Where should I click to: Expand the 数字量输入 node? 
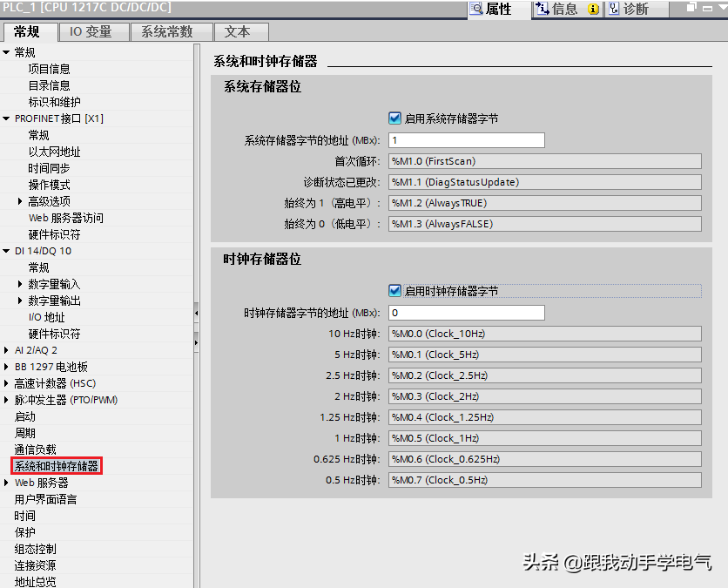coord(19,284)
